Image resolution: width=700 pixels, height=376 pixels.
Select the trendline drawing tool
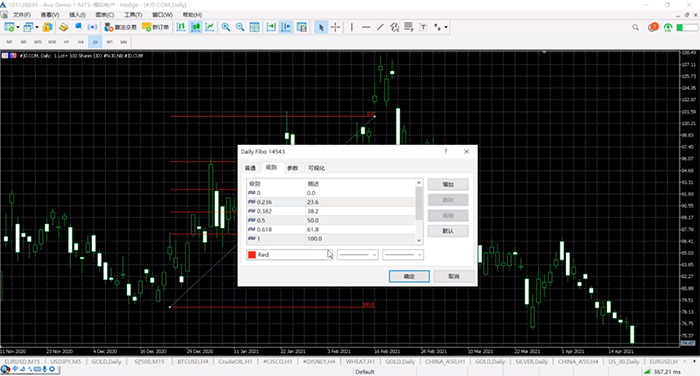[380, 27]
